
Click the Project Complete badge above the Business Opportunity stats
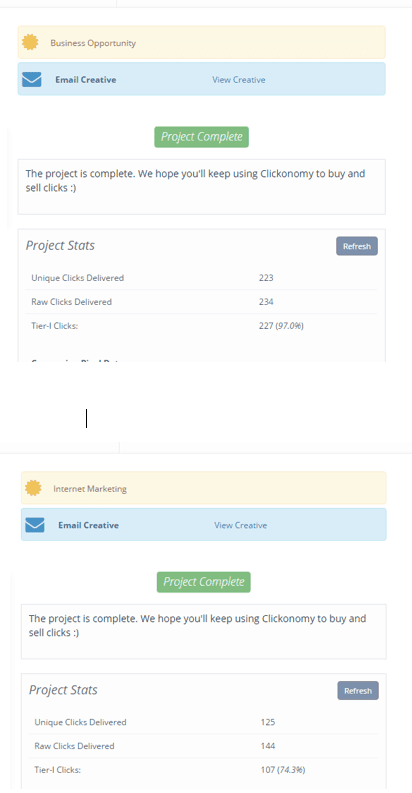[202, 137]
